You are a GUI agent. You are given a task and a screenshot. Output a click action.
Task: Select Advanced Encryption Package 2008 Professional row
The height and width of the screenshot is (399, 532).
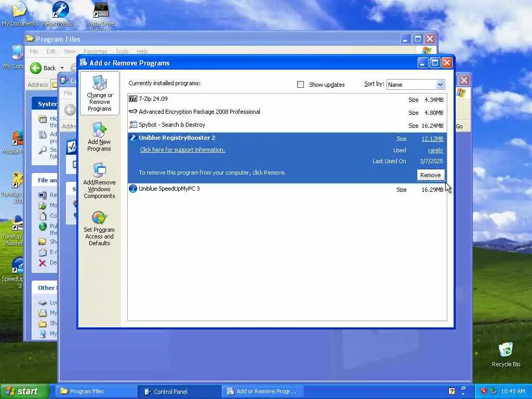[x=287, y=112]
